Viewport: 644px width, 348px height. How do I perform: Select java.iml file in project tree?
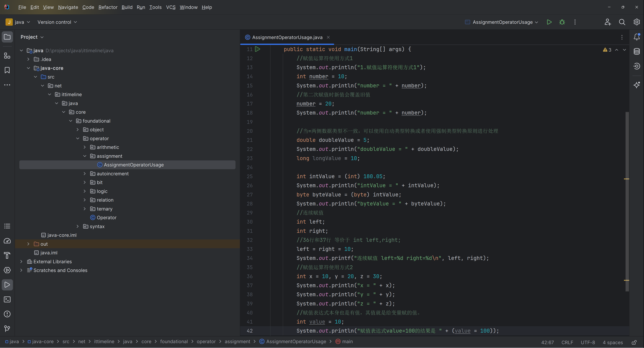(49, 253)
